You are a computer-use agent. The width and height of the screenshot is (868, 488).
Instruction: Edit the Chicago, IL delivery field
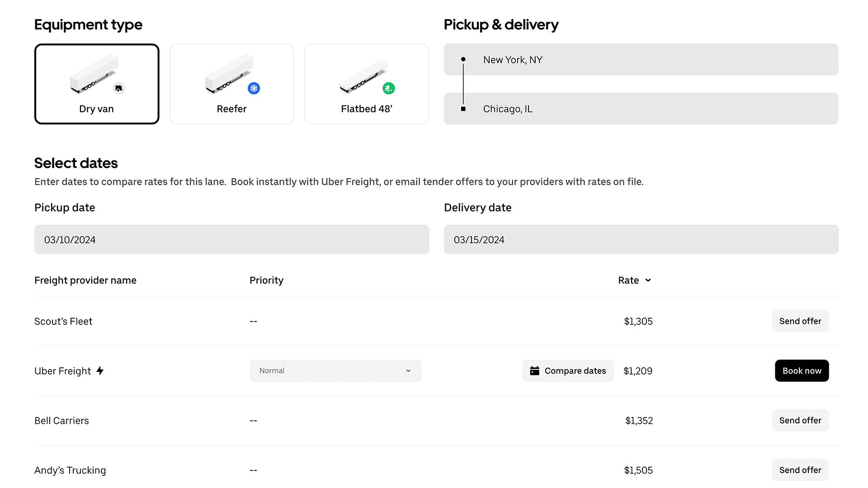641,109
